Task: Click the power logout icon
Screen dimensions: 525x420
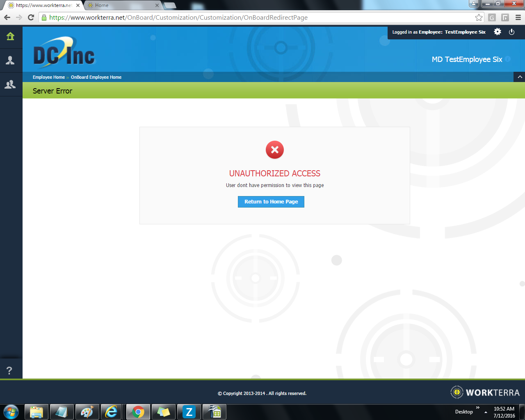Action: coord(511,32)
